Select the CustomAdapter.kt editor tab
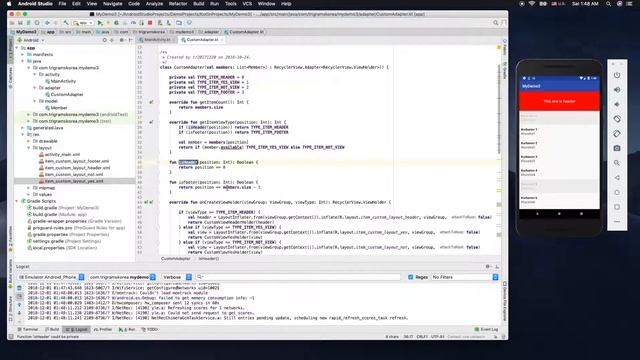The width and height of the screenshot is (640, 360). point(202,40)
